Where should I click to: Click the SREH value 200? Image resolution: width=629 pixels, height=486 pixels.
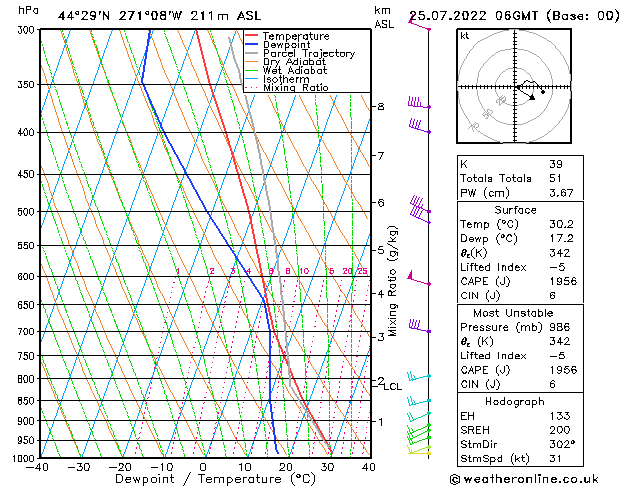point(560,430)
